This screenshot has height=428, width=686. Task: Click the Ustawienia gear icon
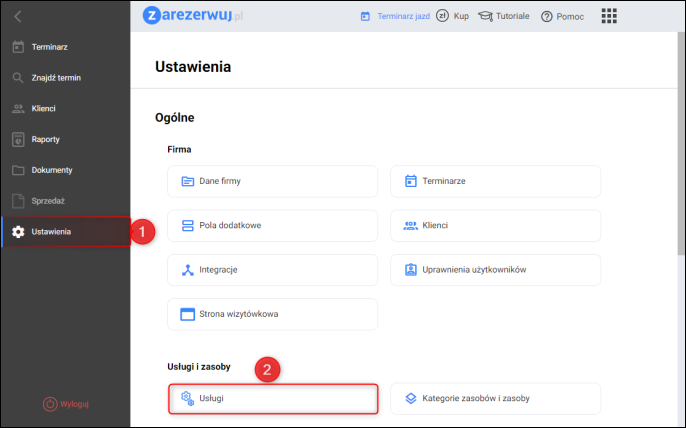click(18, 232)
